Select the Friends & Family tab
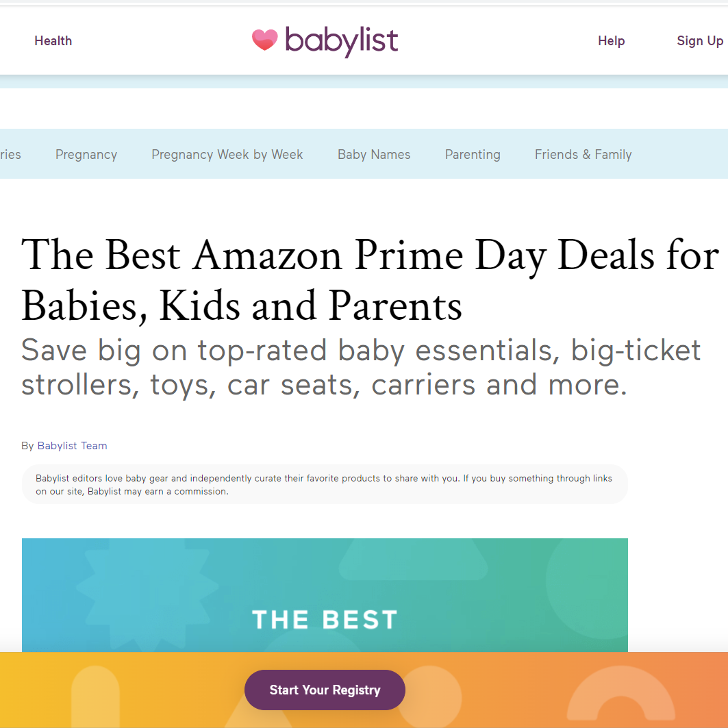The height and width of the screenshot is (728, 728). (583, 155)
